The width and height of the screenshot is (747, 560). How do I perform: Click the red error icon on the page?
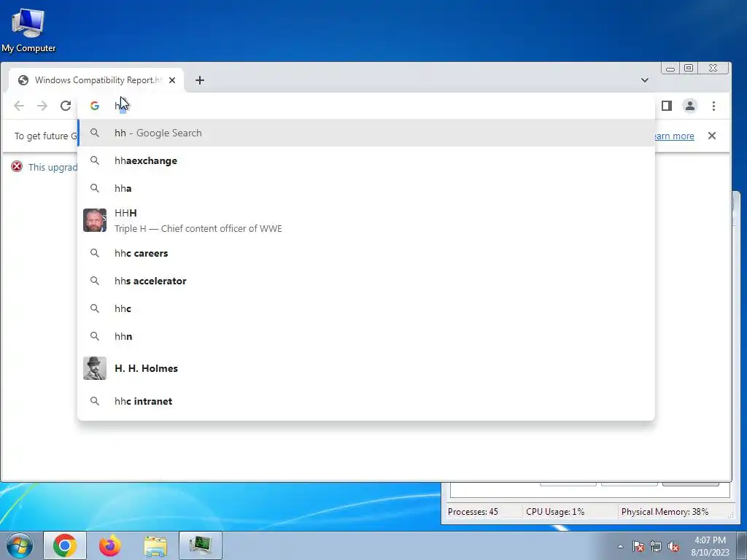click(x=17, y=167)
